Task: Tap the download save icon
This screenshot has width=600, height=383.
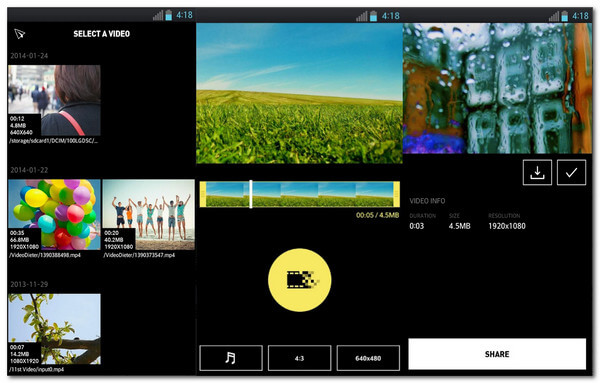Action: click(x=537, y=173)
